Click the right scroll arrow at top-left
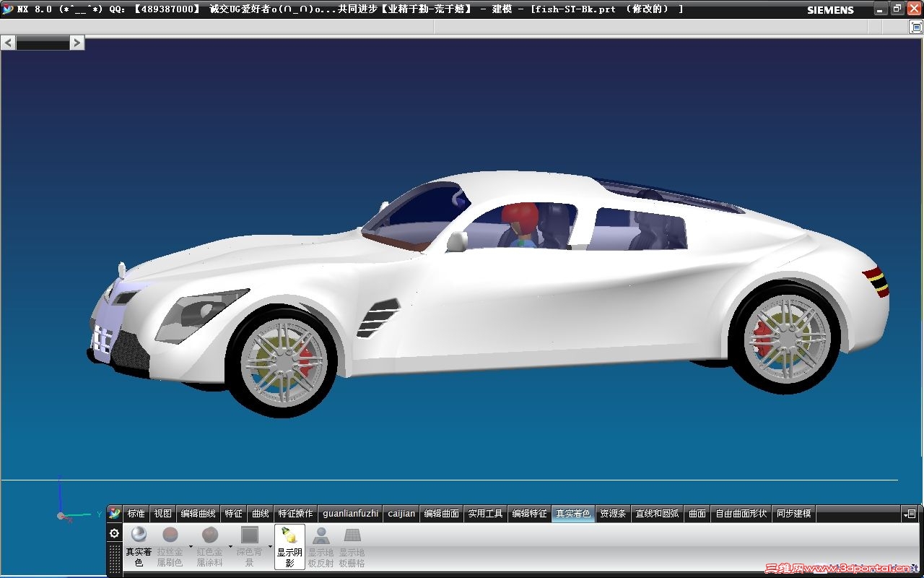924x578 pixels. (x=77, y=43)
